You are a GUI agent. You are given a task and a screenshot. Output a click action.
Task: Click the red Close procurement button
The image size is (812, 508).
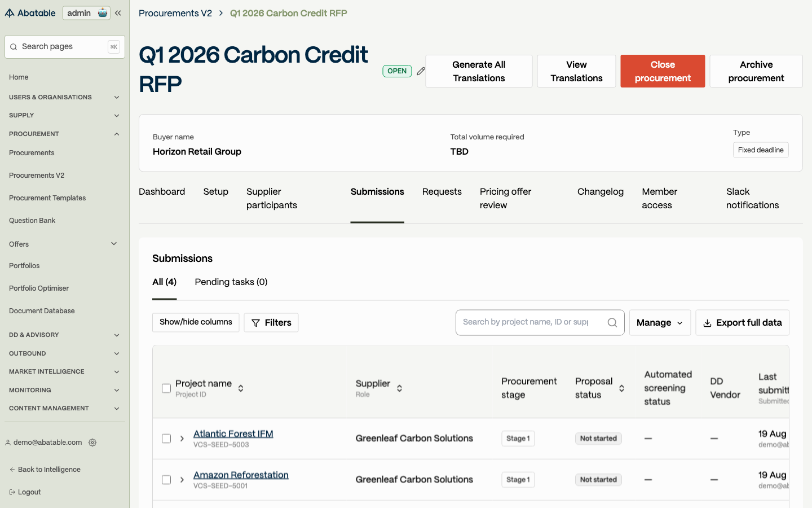click(x=663, y=71)
